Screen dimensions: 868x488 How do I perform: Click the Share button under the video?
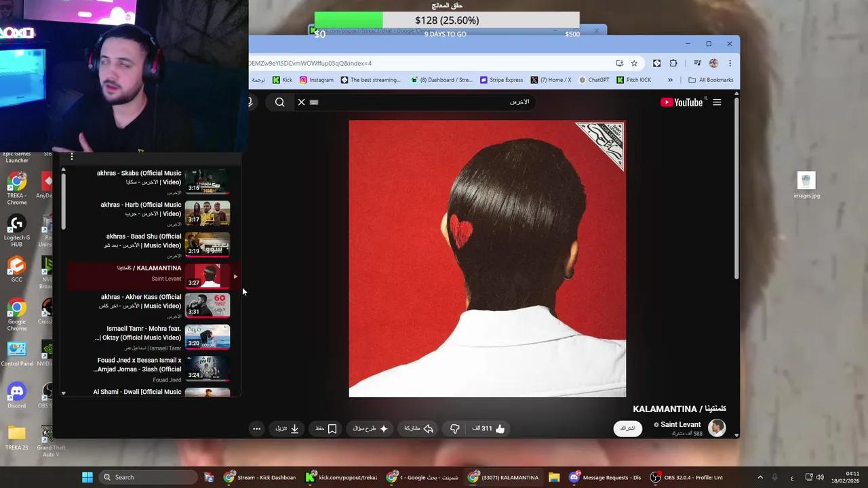point(418,428)
